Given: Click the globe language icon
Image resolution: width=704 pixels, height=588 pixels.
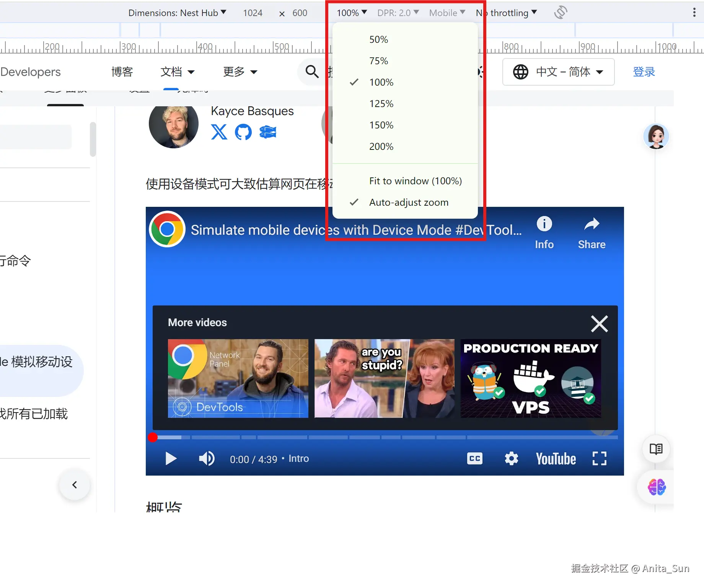Looking at the screenshot, I should pos(520,71).
